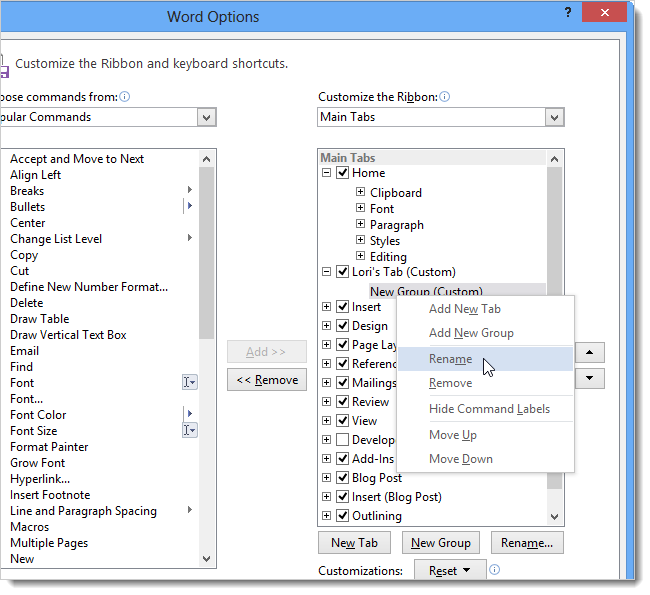Collapse the Home tab tree node
Screen dimensions: 650x595
click(326, 172)
